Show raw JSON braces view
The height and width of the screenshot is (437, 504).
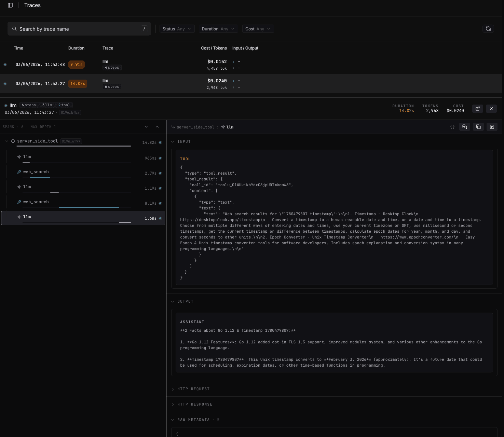point(452,127)
